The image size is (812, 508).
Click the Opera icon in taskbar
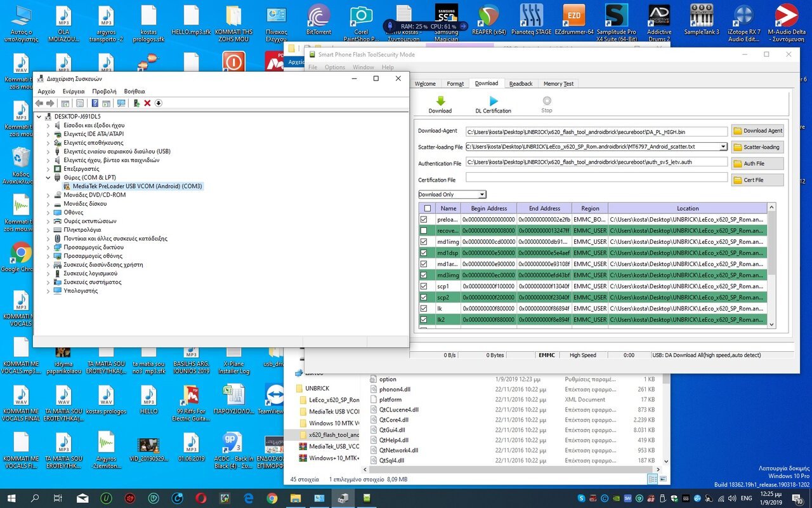coord(200,498)
